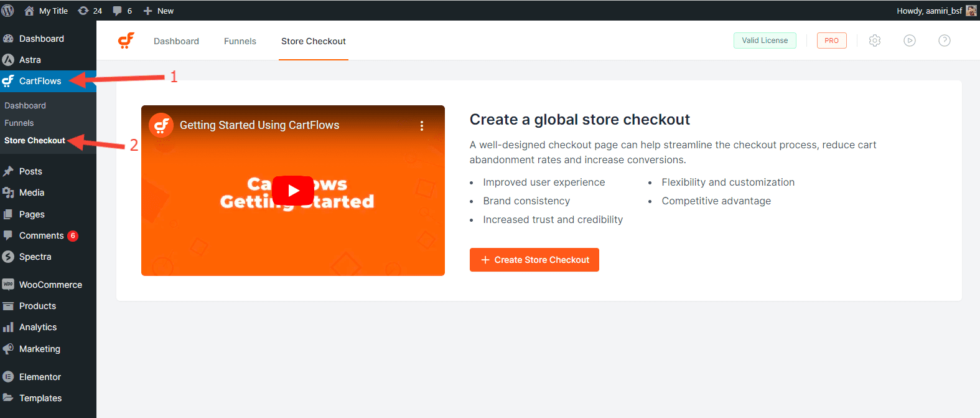Expand the New content menu in admin bar
Image resolution: width=980 pixels, height=418 pixels.
pos(159,11)
